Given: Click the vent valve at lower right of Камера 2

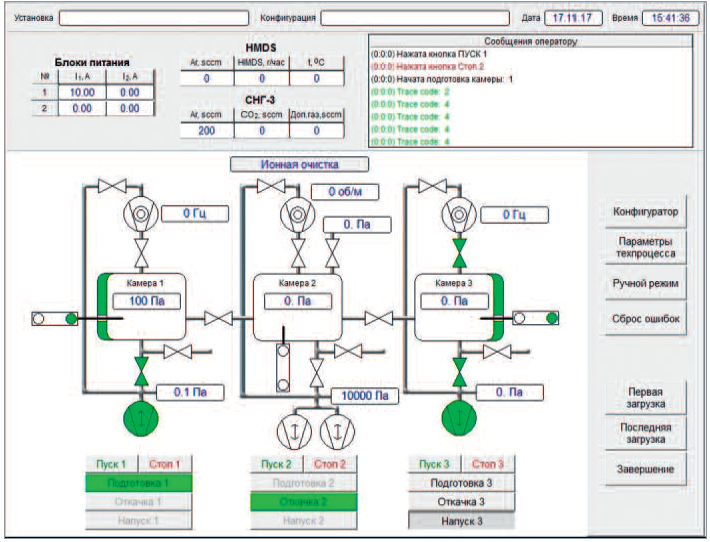Looking at the screenshot, I should tap(348, 351).
